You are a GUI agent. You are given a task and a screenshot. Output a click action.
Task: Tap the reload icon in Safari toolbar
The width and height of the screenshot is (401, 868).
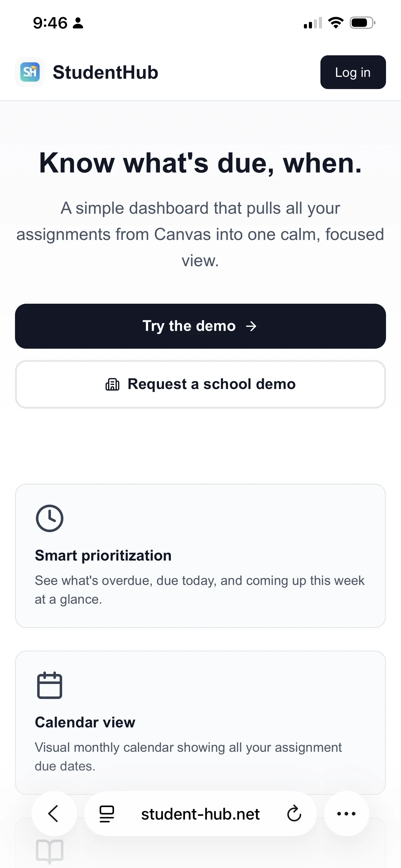point(294,814)
